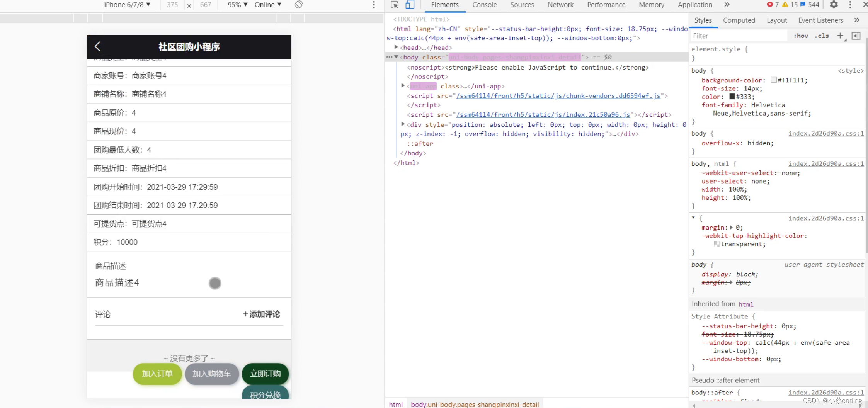Switch to the Elements tab
The width and height of the screenshot is (868, 408).
[x=445, y=5]
